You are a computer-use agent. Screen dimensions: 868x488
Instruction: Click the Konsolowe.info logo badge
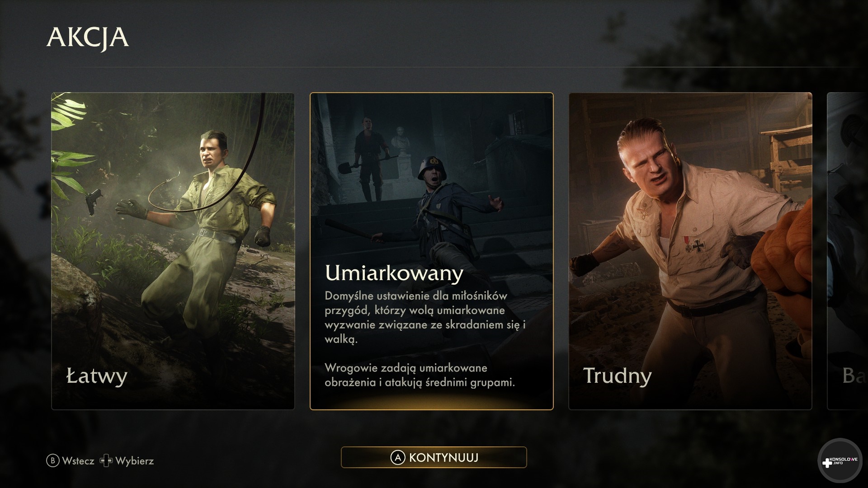click(840, 461)
